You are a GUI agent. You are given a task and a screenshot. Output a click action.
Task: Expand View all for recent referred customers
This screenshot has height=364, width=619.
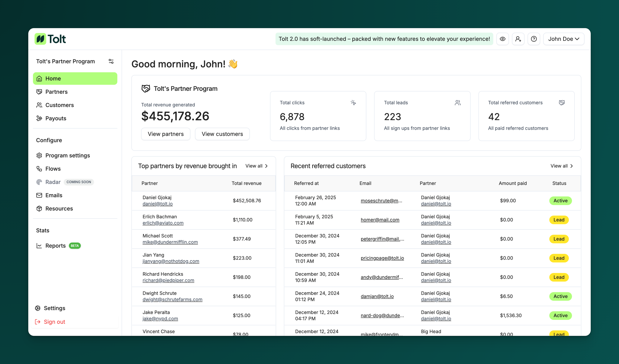coord(561,166)
